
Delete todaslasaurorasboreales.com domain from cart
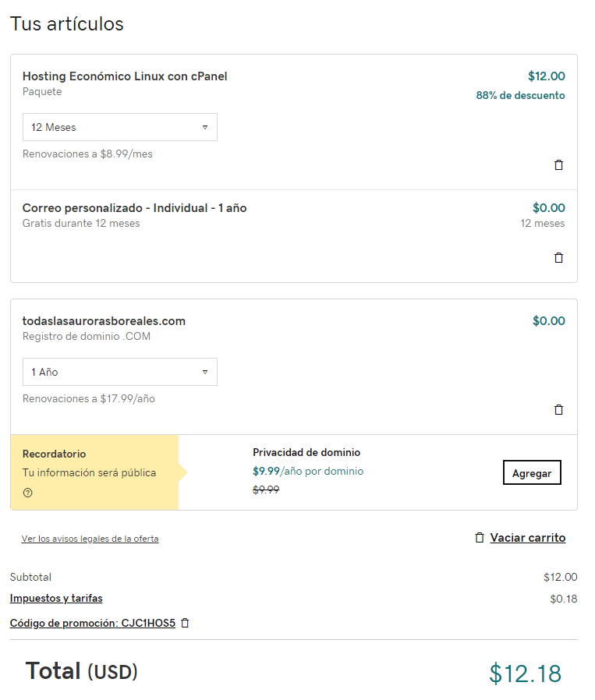[x=558, y=409]
